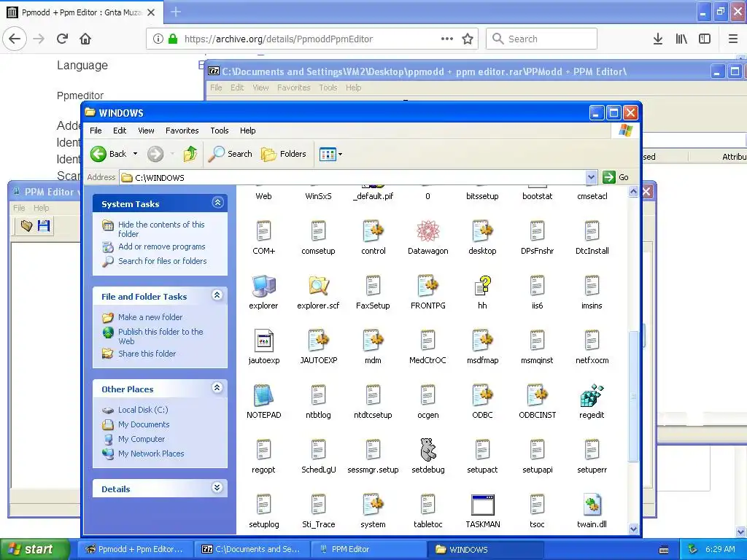
Task: Select the explorer.scf file icon
Action: click(318, 286)
